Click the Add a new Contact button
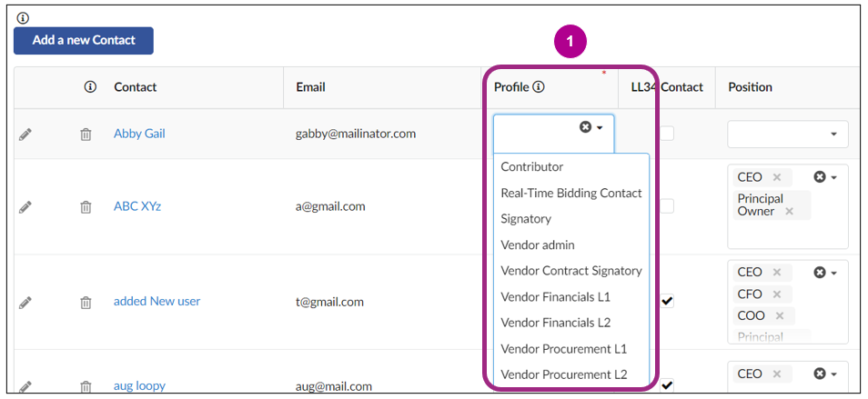The image size is (868, 399). [x=84, y=41]
